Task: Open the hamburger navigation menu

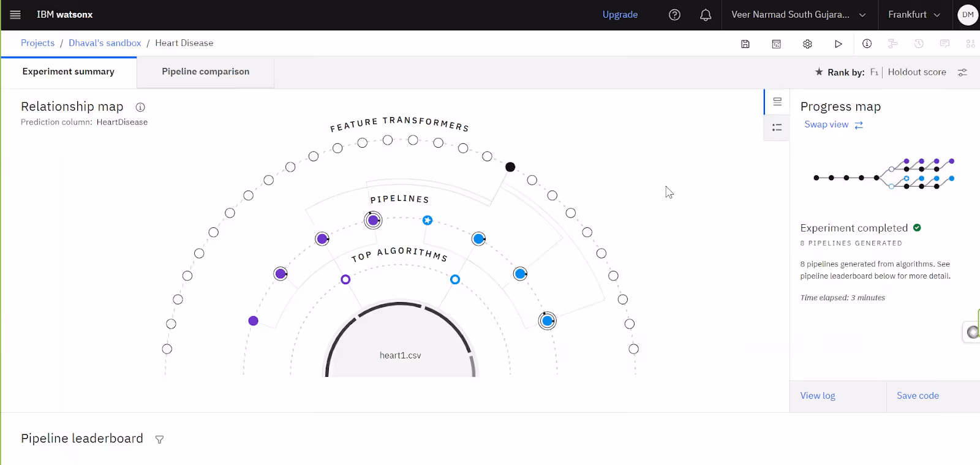Action: (15, 15)
